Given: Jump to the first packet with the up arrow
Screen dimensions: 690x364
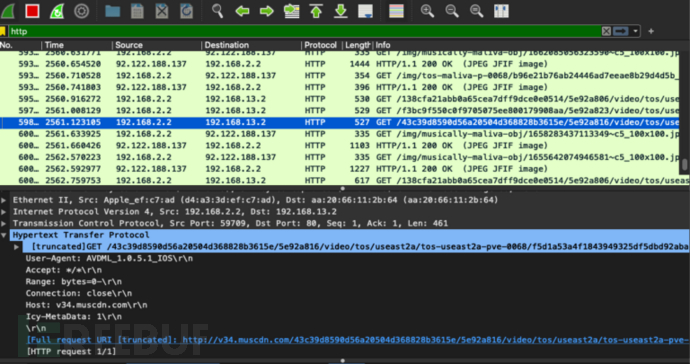Looking at the screenshot, I should click(x=316, y=11).
